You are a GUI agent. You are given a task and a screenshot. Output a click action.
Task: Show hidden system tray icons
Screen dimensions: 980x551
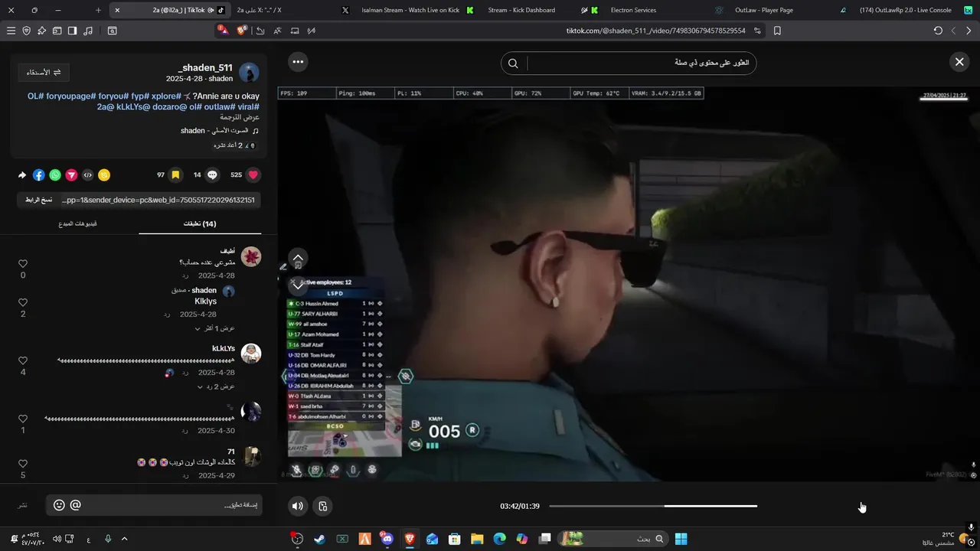(x=125, y=539)
